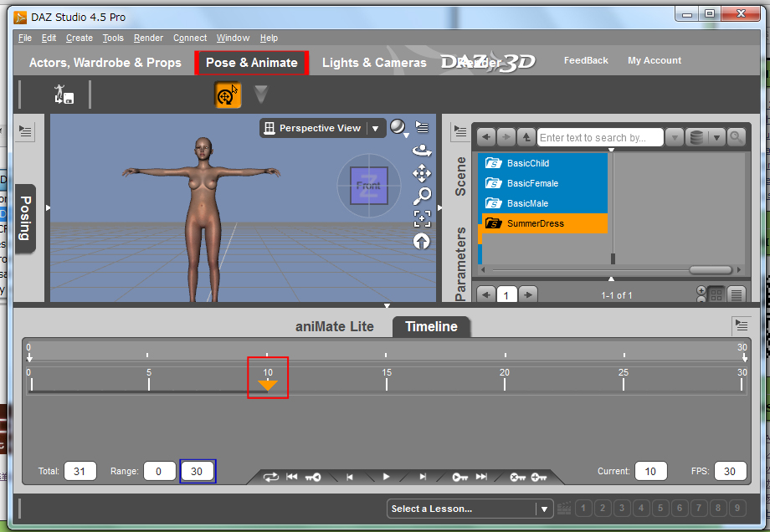770x532 pixels.
Task: Switch content to list view
Action: [x=737, y=294]
